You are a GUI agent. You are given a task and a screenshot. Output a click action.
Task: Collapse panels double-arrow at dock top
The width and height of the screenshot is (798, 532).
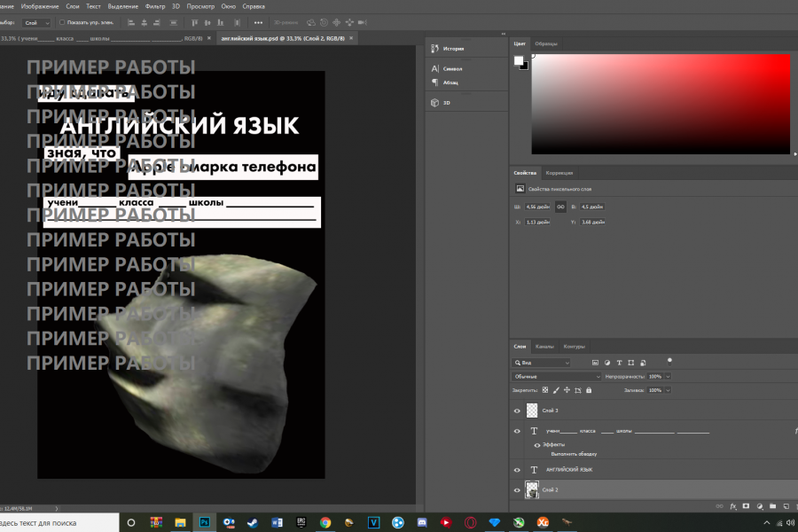[504, 34]
